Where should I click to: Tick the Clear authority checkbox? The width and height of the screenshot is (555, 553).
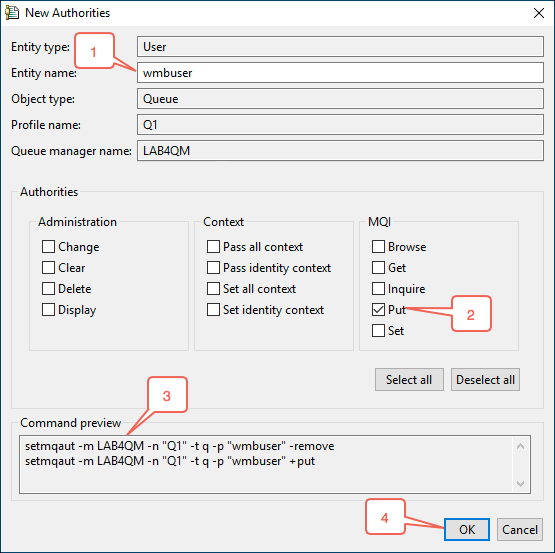tap(48, 268)
